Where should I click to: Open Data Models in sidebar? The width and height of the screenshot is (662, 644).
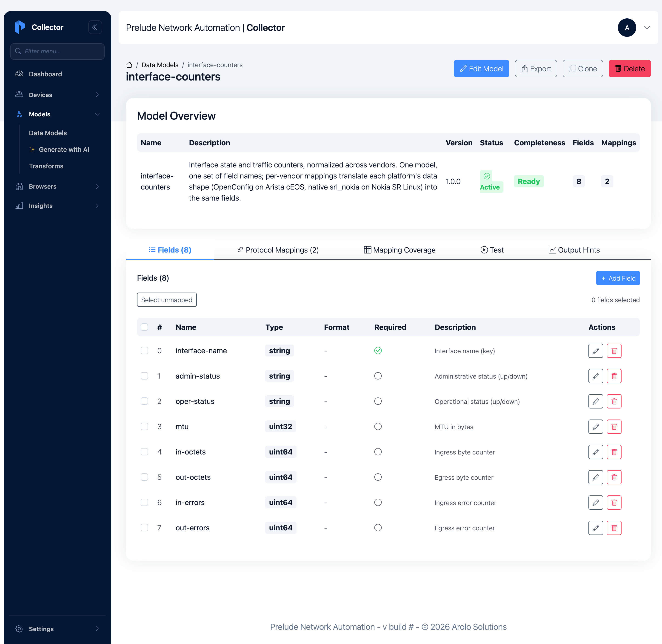coord(48,133)
